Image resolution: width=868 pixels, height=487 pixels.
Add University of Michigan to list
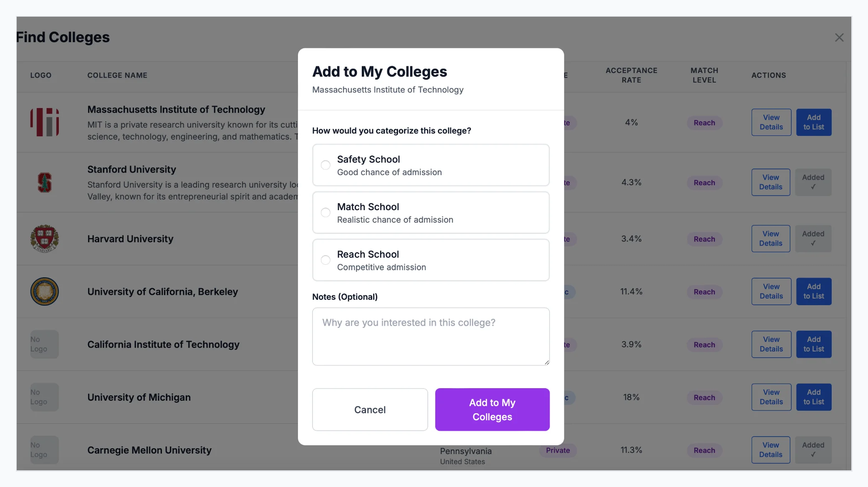[x=813, y=397]
